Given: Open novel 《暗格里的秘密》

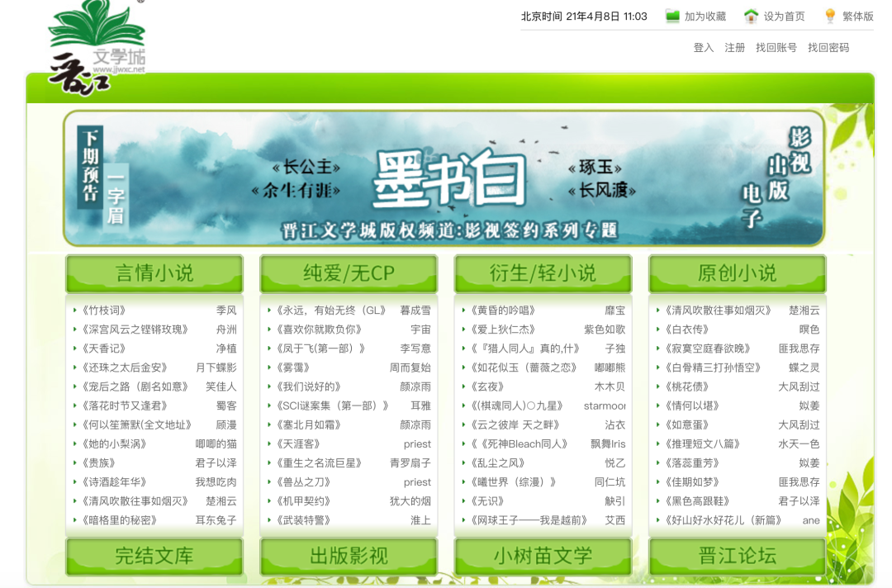Looking at the screenshot, I should point(120,520).
